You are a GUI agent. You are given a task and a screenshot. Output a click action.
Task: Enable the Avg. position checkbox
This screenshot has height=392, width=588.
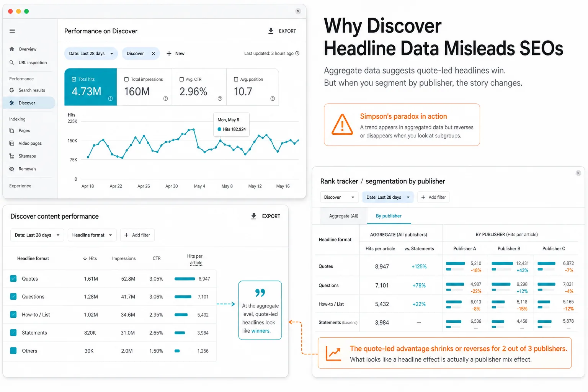pos(236,79)
